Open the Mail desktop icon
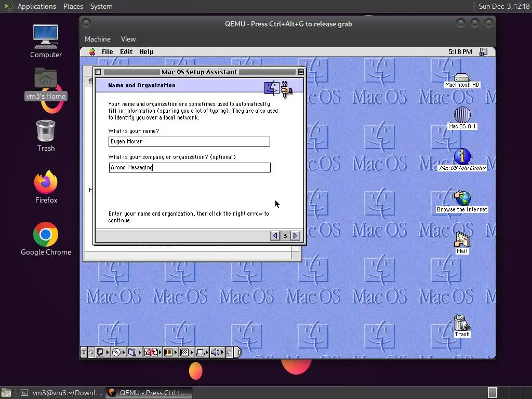This screenshot has width=532, height=399. coord(462,243)
